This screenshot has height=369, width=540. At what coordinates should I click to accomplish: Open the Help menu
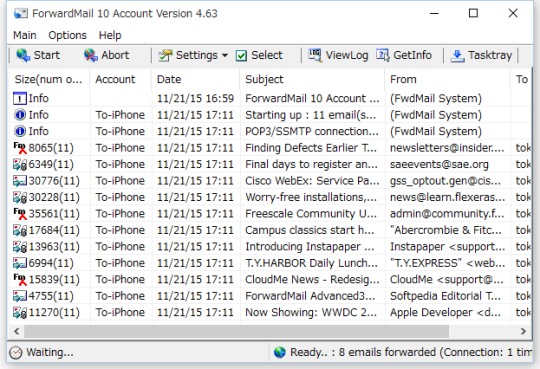pos(110,35)
